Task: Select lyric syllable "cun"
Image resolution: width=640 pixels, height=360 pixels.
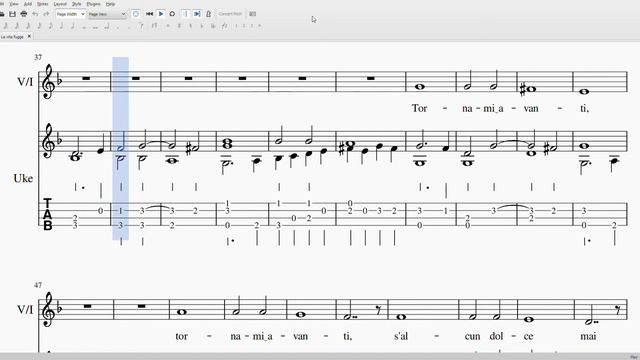Action: point(472,336)
